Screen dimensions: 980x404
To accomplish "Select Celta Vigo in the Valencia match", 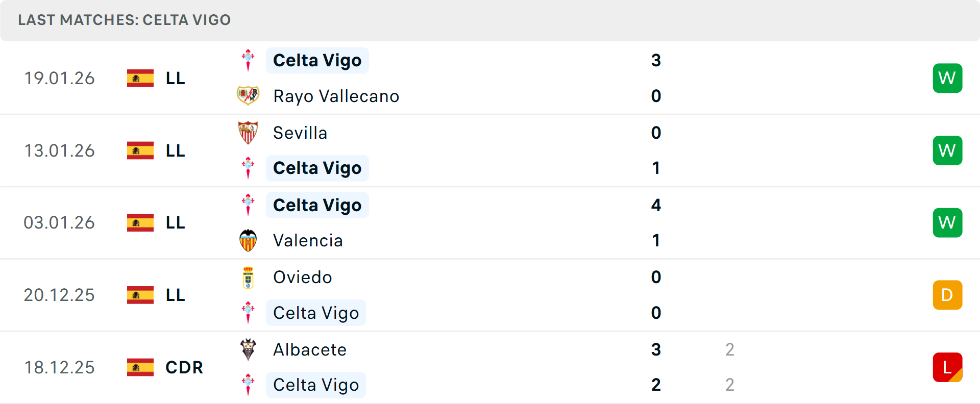I will (317, 205).
